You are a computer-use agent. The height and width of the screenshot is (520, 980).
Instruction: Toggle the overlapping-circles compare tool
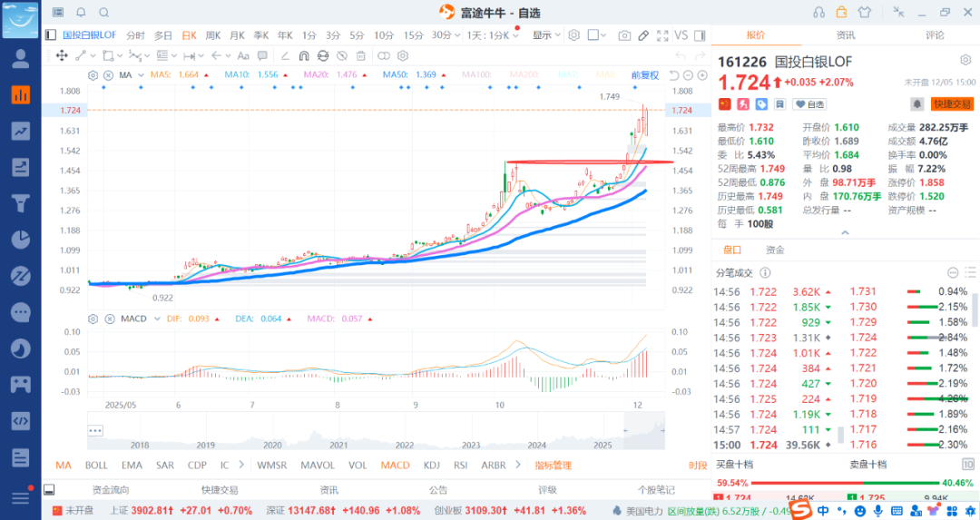384,55
